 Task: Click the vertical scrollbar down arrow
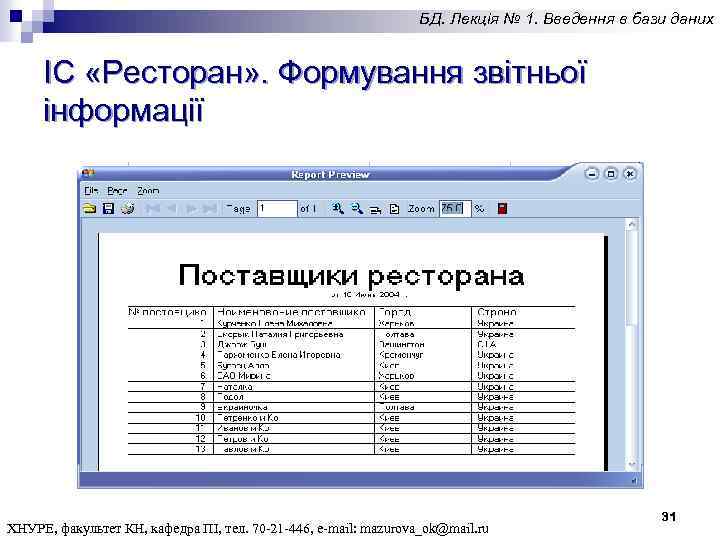coord(632,464)
